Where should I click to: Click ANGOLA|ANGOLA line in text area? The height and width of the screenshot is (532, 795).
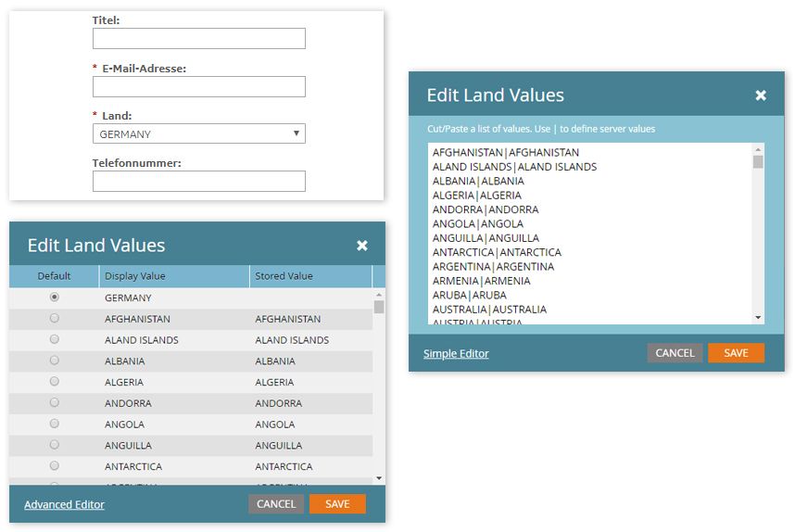[477, 223]
